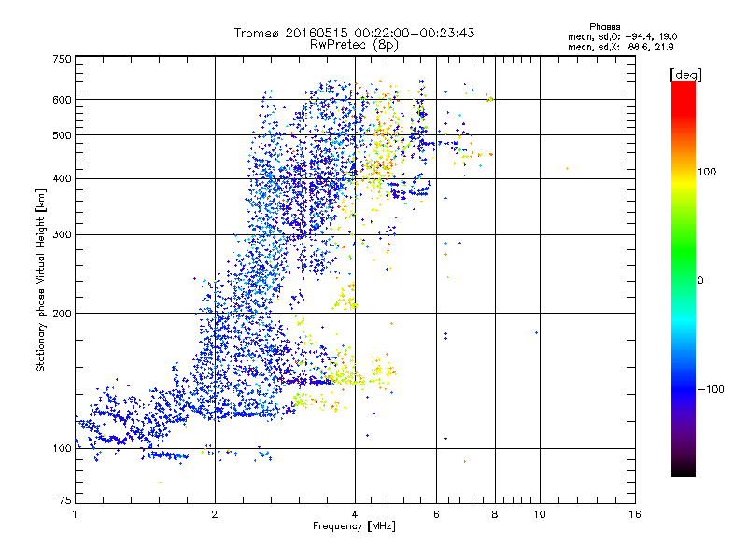
Task: Click the plot title 'Tromsø 20160515 00:22:00-00:23:43'
Action: pos(354,33)
